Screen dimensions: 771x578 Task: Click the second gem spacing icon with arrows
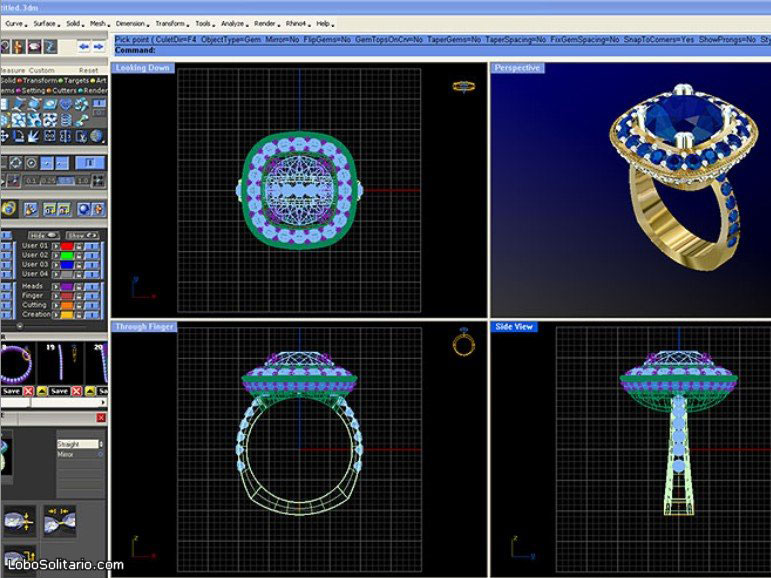[x=58, y=518]
